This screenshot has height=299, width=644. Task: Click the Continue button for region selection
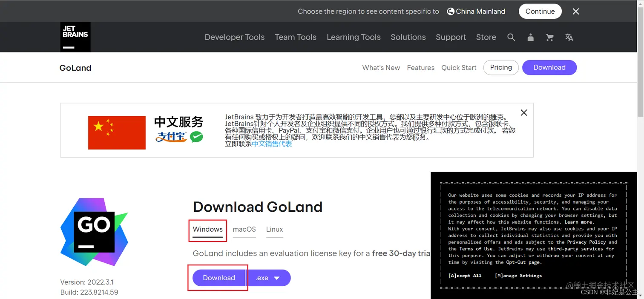click(540, 11)
